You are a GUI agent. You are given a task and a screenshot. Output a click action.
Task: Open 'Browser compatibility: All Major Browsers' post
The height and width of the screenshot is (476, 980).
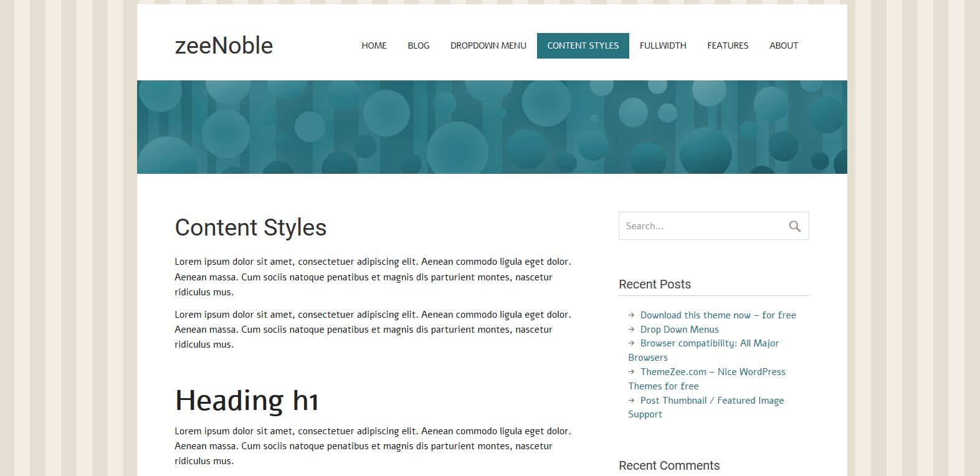point(709,343)
